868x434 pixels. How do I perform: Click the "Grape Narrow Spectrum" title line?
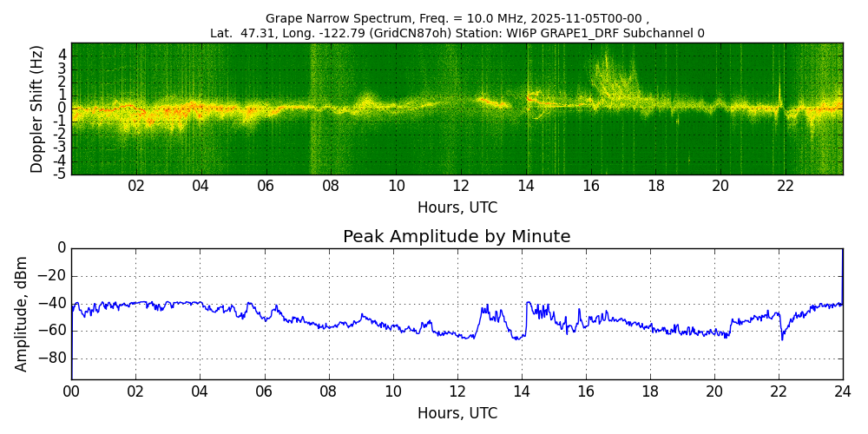pyautogui.click(x=457, y=18)
